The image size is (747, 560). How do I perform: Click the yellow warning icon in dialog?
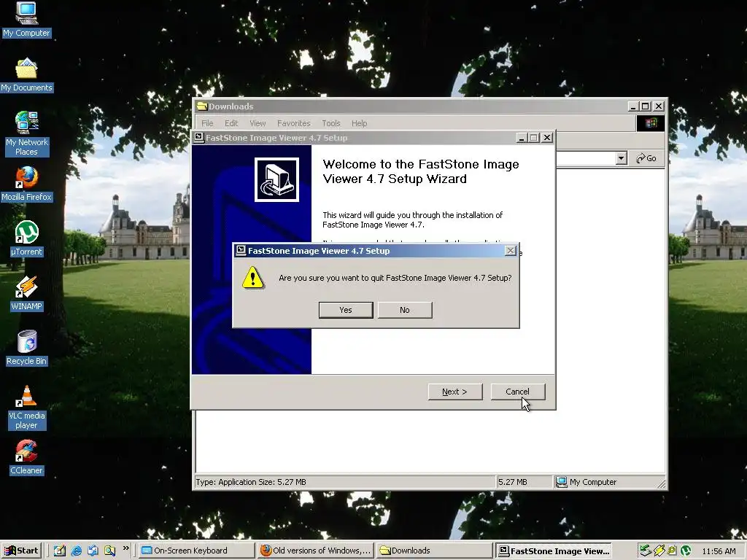[x=253, y=278]
